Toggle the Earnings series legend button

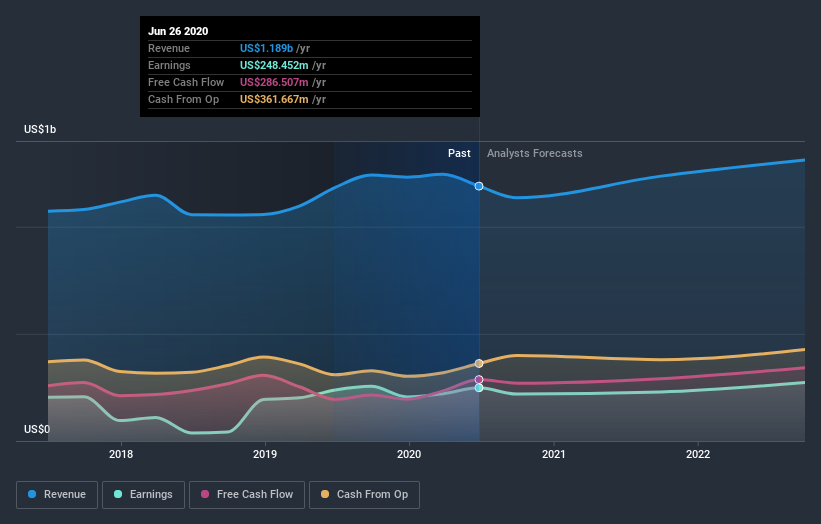(143, 495)
